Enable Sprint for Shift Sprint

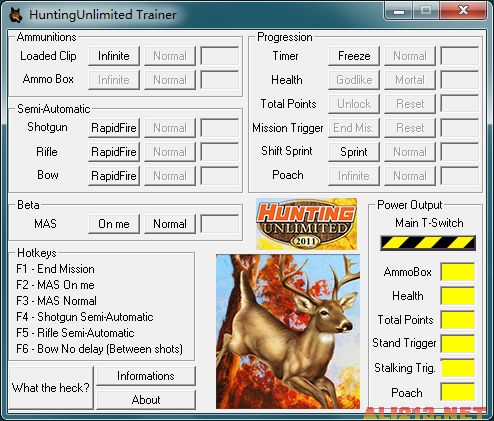354,152
